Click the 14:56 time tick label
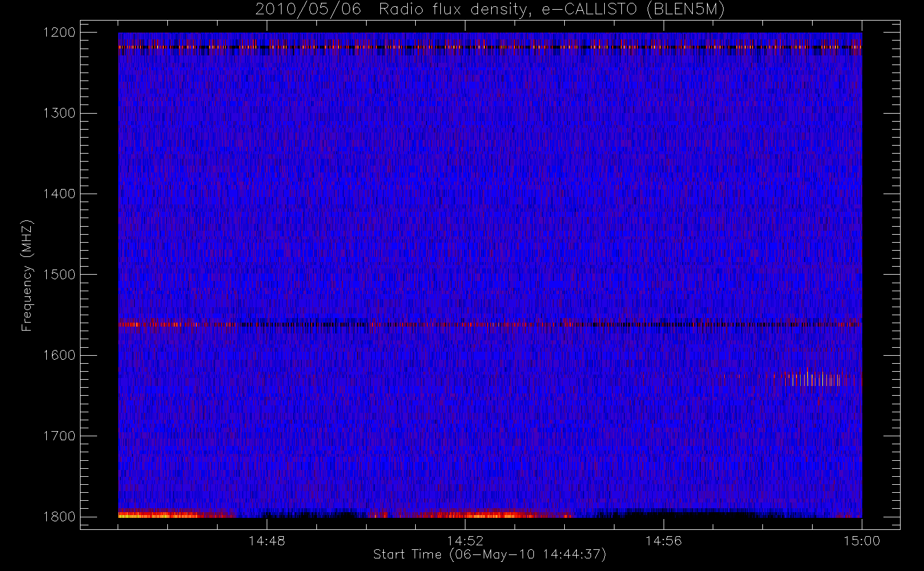Screen dimensions: 924x571 (x=664, y=541)
